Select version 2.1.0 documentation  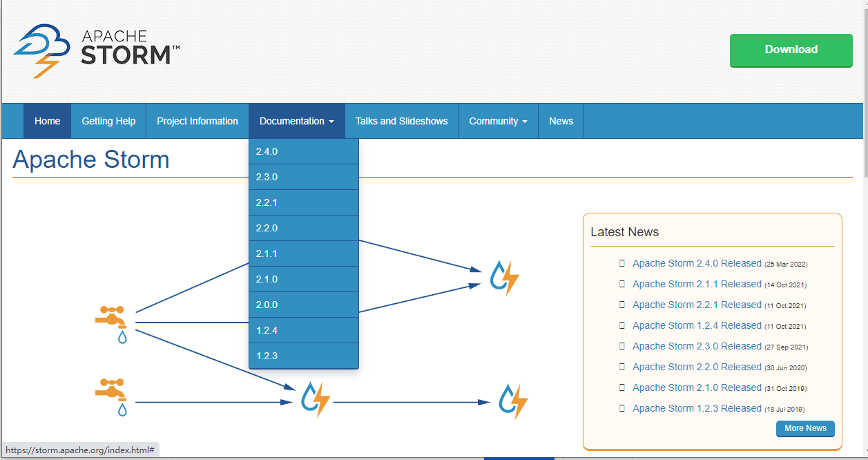[x=304, y=279]
